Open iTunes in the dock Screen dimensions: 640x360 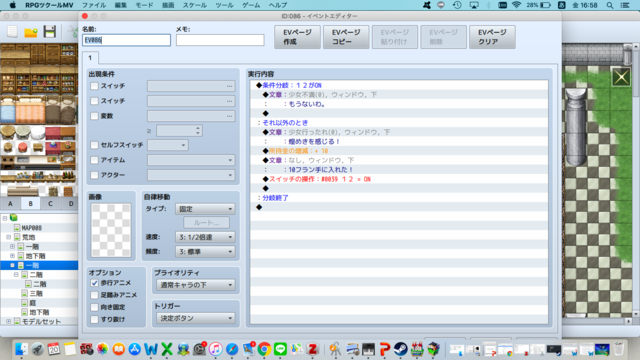coord(216,349)
